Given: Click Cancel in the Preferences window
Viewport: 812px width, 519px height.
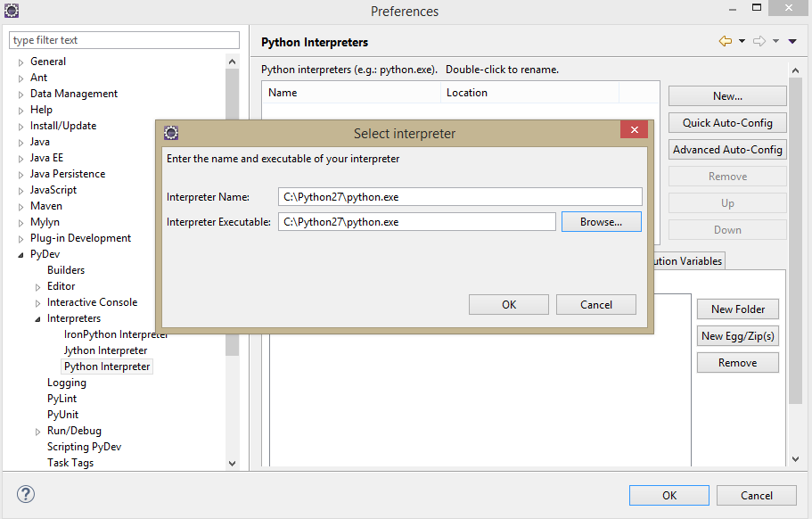Looking at the screenshot, I should pyautogui.click(x=757, y=495).
